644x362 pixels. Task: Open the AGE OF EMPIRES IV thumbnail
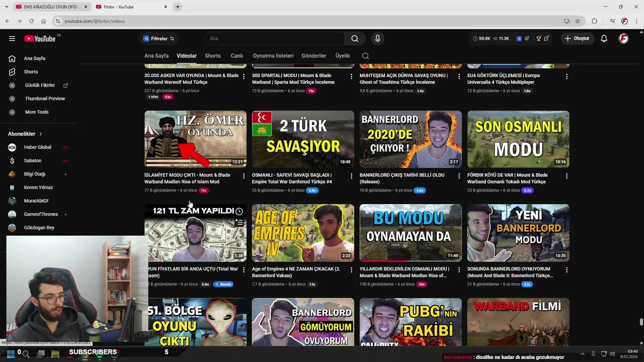pos(303,233)
